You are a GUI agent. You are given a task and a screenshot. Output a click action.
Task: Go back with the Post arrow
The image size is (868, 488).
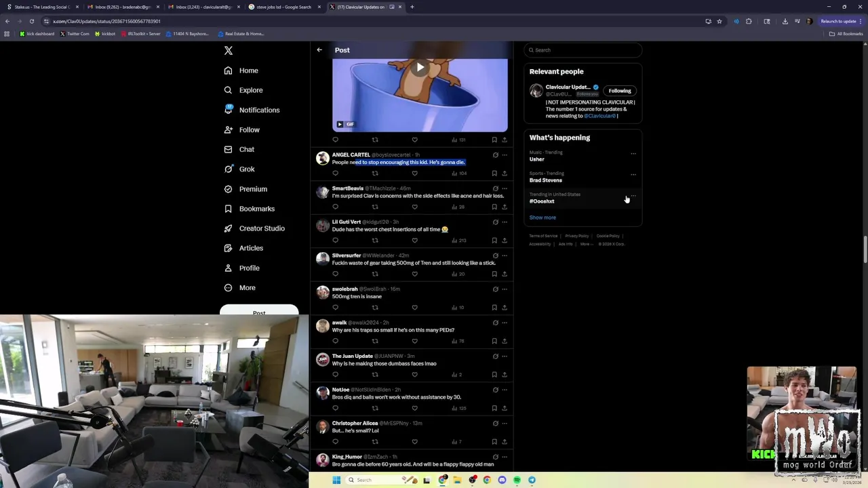319,50
